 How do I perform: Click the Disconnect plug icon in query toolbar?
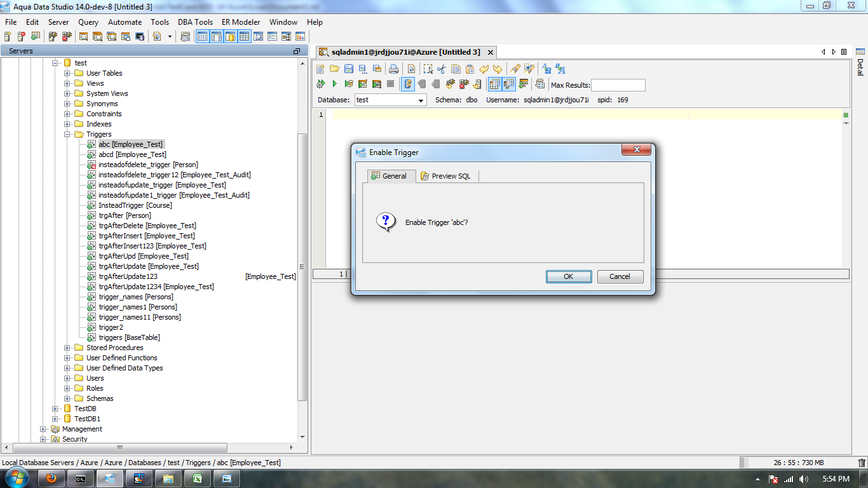[x=464, y=84]
